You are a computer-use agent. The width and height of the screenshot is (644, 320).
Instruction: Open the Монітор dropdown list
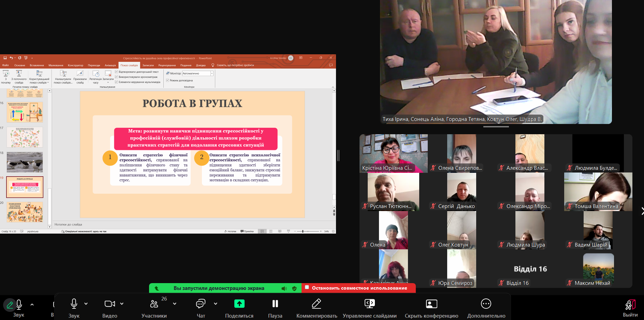click(212, 73)
